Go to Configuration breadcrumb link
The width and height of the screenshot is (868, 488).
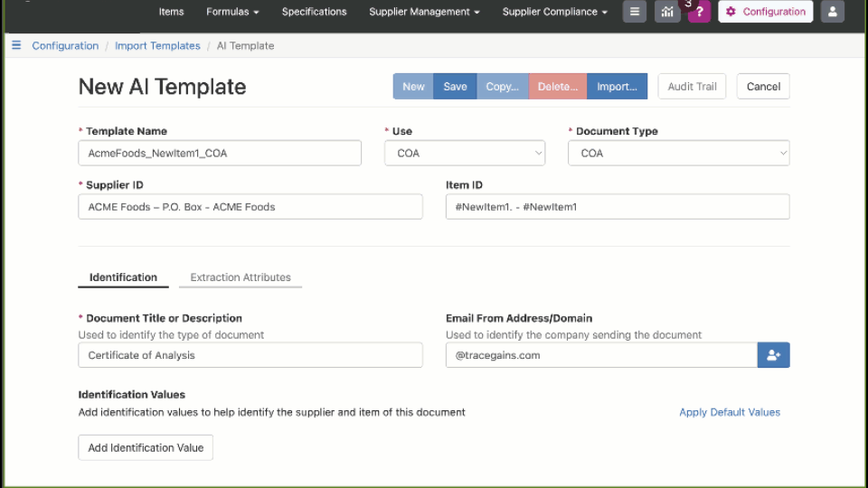click(x=65, y=46)
